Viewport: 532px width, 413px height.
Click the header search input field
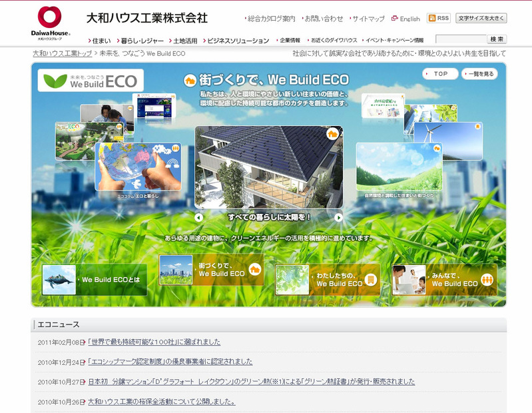click(461, 39)
